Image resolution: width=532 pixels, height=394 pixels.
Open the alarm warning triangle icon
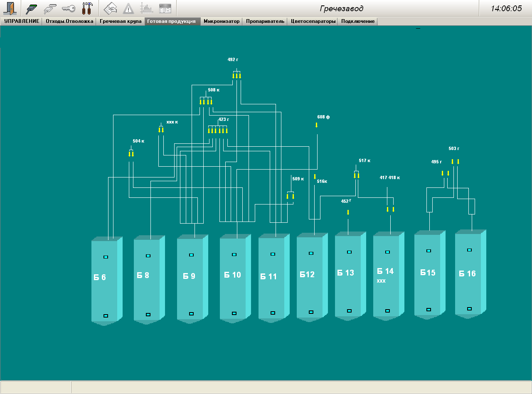[x=128, y=8]
